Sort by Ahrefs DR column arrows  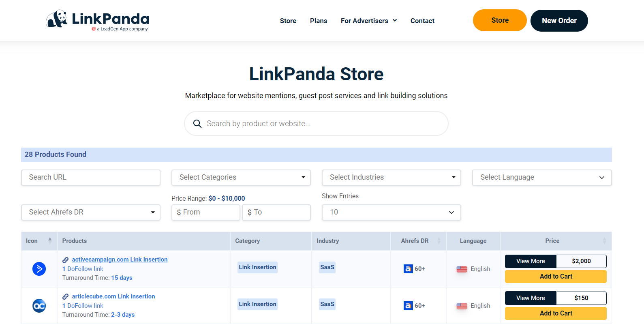(x=439, y=241)
